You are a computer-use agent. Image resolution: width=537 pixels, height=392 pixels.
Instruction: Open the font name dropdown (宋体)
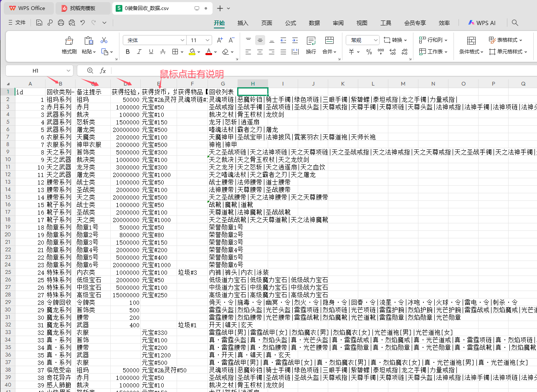click(x=182, y=40)
